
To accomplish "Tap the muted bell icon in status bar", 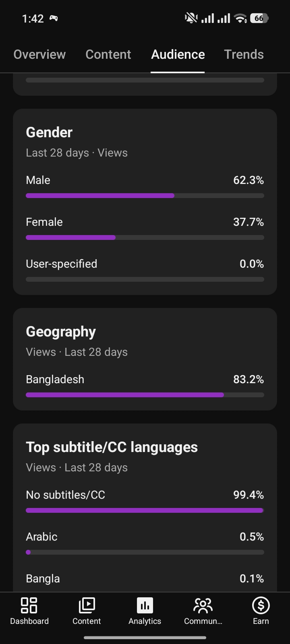I will pyautogui.click(x=191, y=18).
